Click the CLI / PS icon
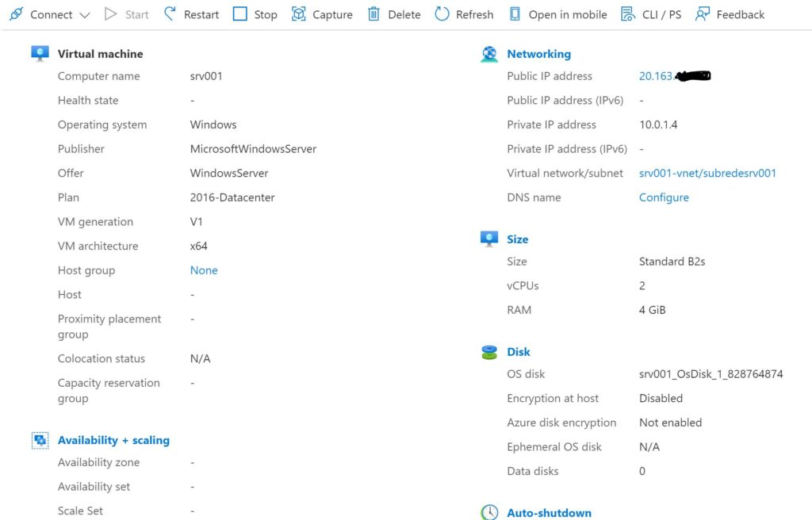The height and width of the screenshot is (520, 812). pos(628,14)
